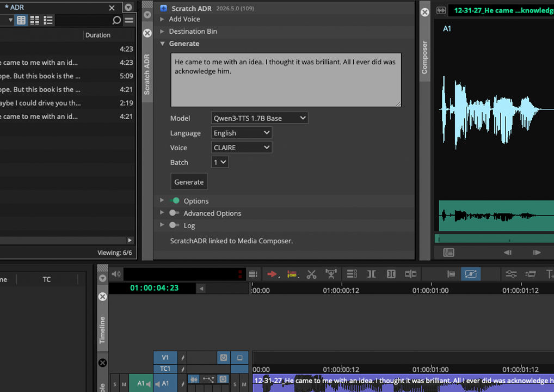Open the Language dropdown set to English
Screen dimensions: 554x392
241,132
